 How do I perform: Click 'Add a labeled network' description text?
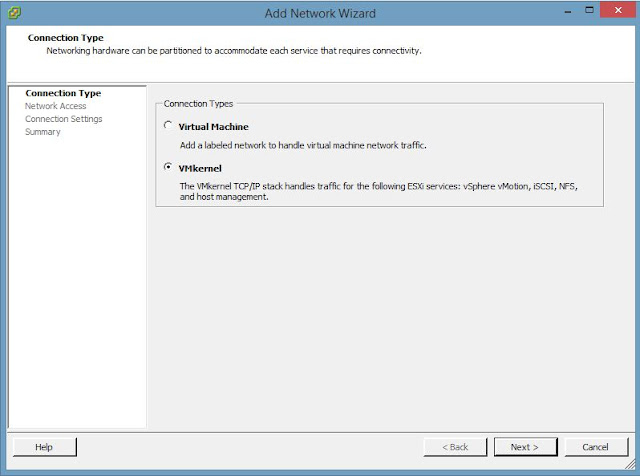click(303, 145)
